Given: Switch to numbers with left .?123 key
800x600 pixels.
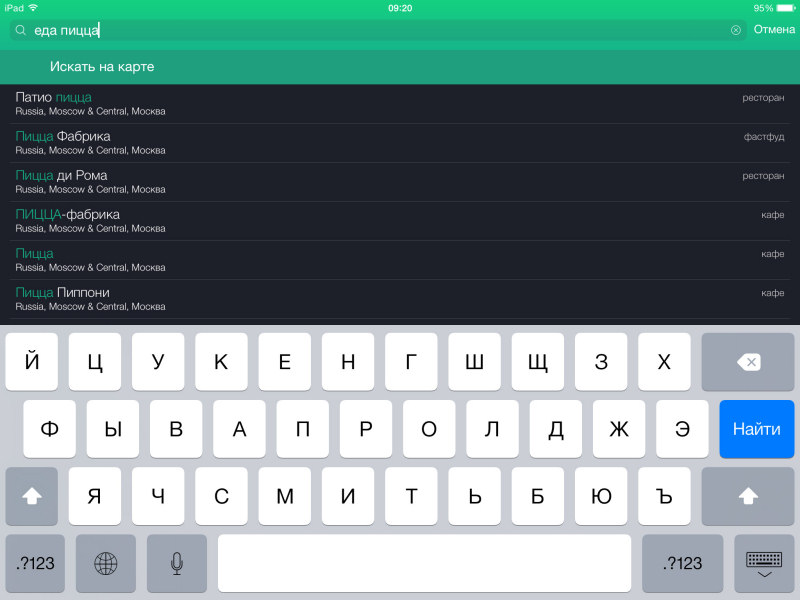Looking at the screenshot, I should point(36,563).
